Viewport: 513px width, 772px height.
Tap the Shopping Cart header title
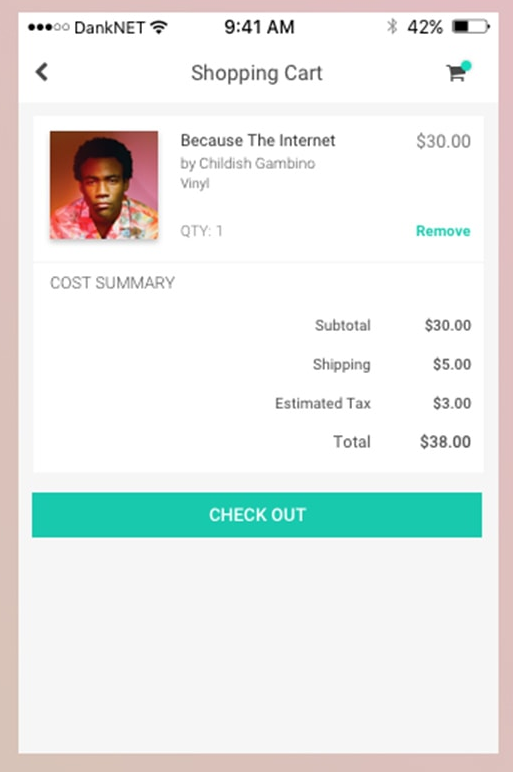256,73
